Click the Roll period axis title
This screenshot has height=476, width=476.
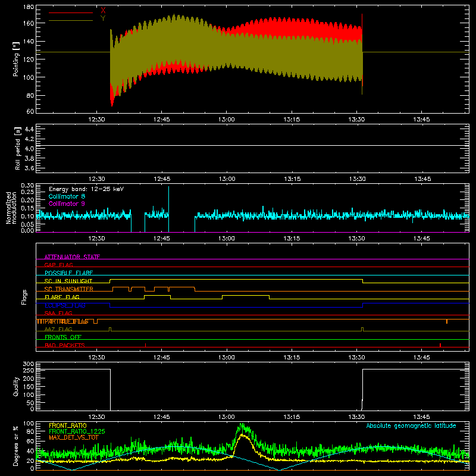(18, 149)
